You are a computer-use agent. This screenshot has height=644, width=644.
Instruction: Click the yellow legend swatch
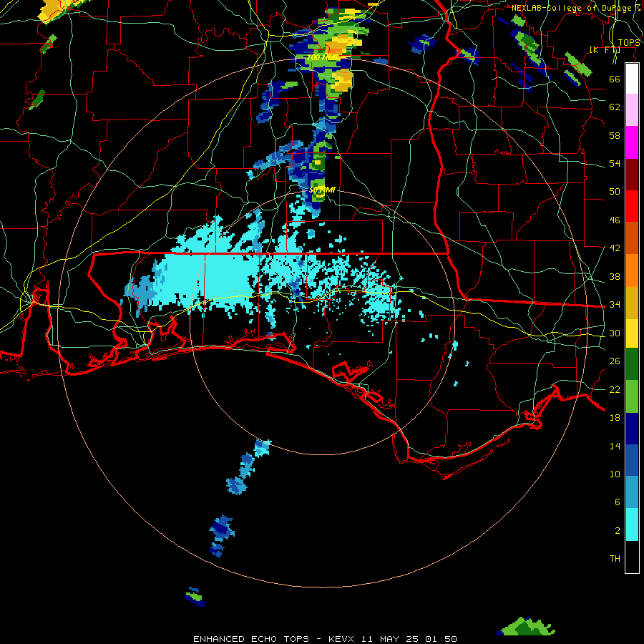tap(632, 333)
